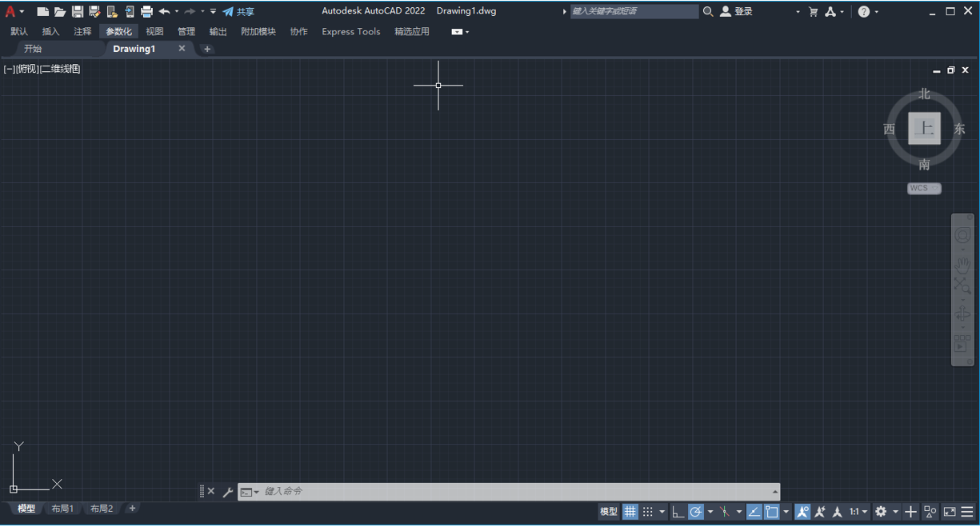Enable Polar Tracking in the status bar
Screen dimensions: 980x527
[696, 512]
